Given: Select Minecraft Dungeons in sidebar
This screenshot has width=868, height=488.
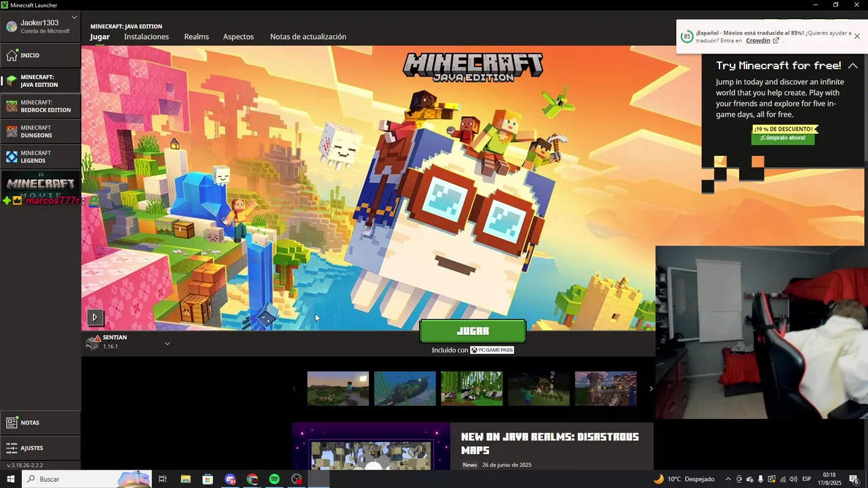Looking at the screenshot, I should pyautogui.click(x=41, y=131).
